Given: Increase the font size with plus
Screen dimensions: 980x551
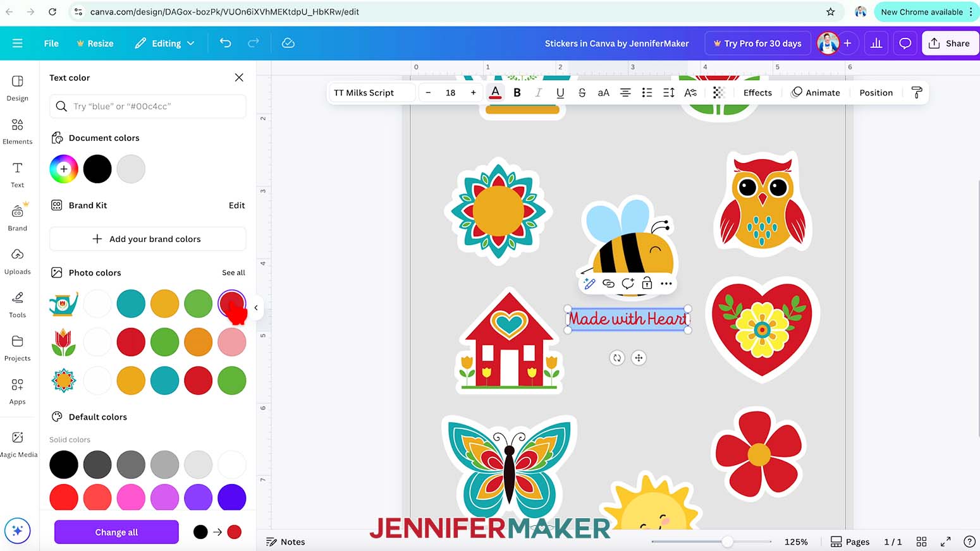Looking at the screenshot, I should click(x=473, y=92).
